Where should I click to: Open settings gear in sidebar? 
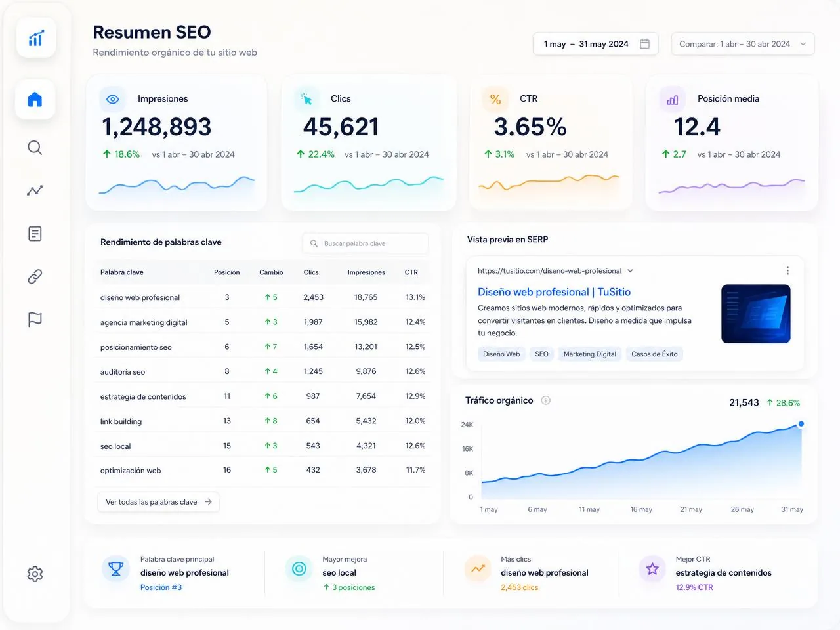click(x=35, y=574)
